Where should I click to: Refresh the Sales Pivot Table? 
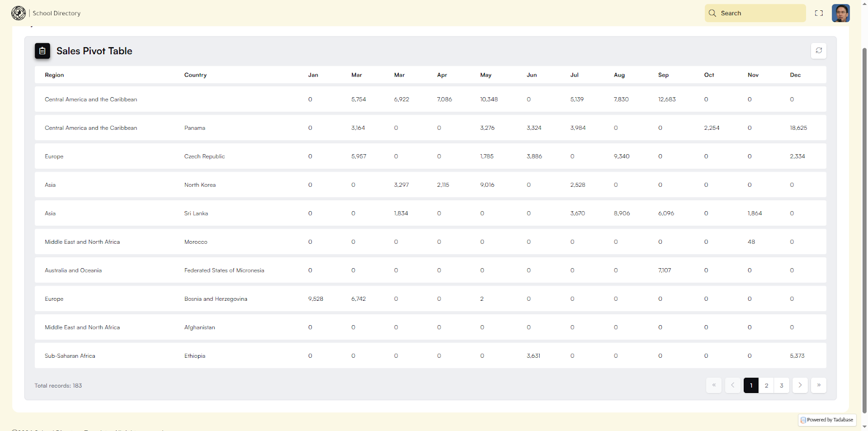coord(819,50)
